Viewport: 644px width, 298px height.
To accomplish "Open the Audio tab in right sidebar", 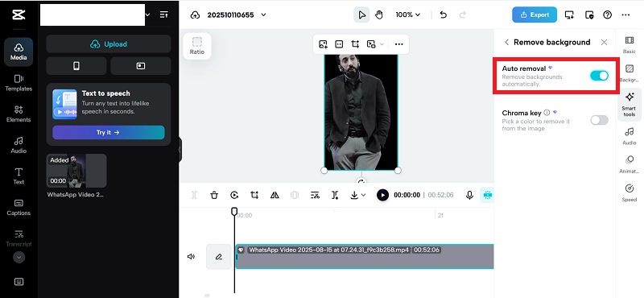I will (630, 136).
